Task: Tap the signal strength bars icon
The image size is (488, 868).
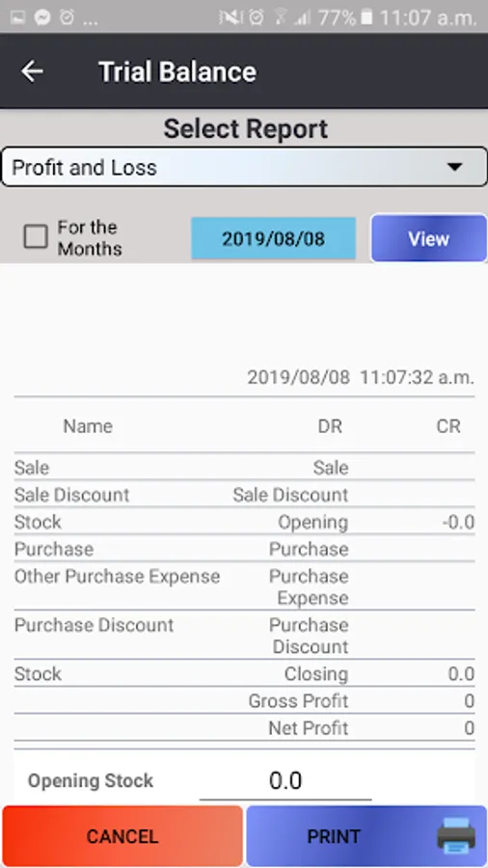Action: 303,17
